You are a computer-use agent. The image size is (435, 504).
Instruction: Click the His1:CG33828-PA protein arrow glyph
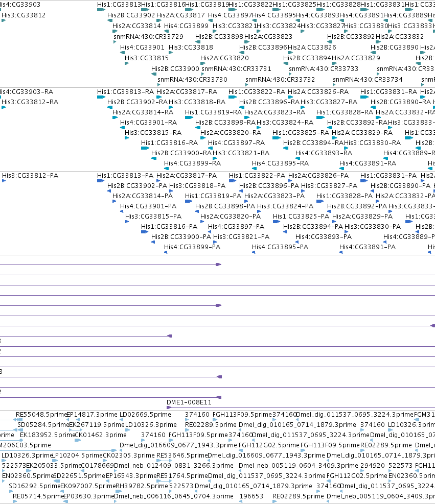pos(320,201)
